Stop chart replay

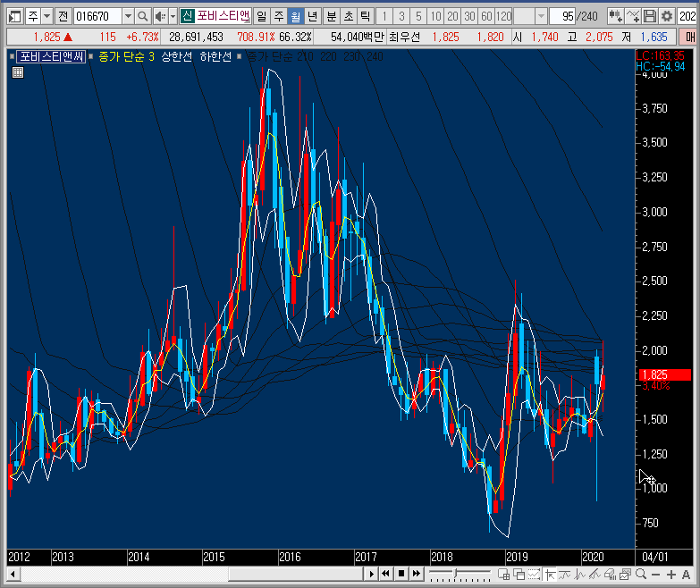[401, 574]
